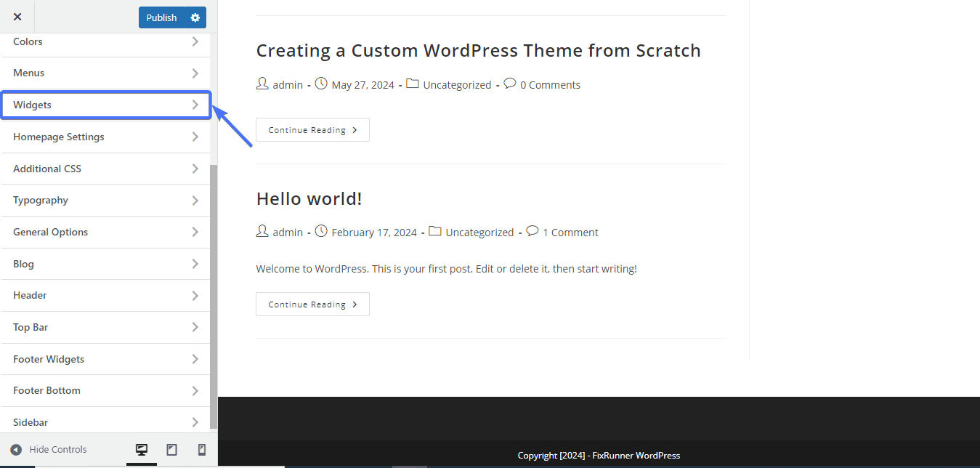Click admin author link under Hello world post
The width and height of the screenshot is (980, 468).
click(288, 233)
